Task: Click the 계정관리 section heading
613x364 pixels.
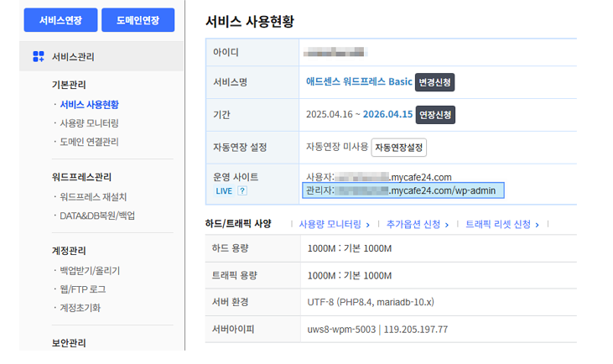Action: coord(69,250)
